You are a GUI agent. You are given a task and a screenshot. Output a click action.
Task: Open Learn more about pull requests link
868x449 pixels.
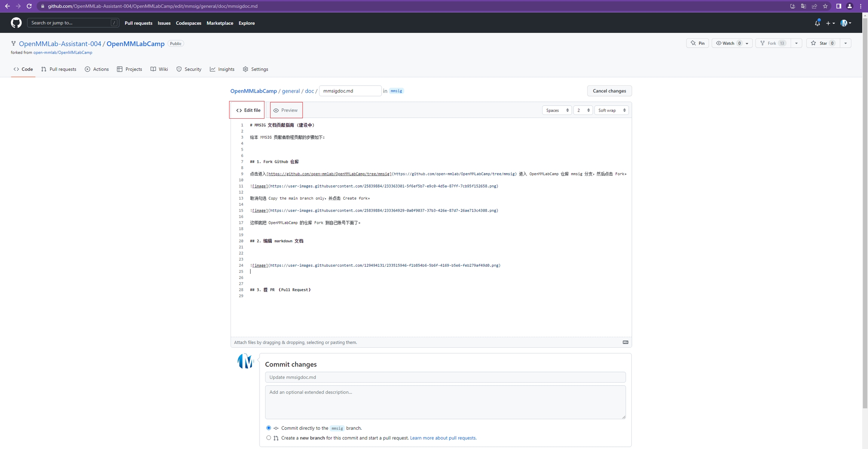point(443,438)
